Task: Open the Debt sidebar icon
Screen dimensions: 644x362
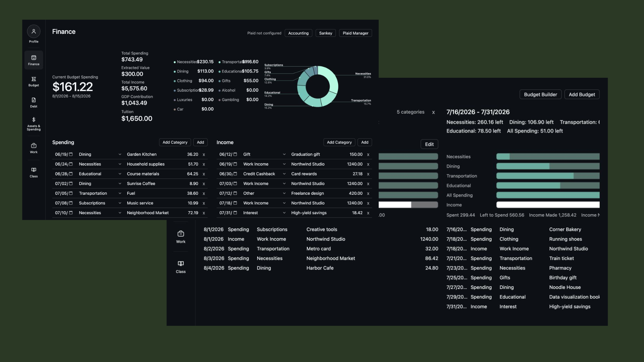Action: pyautogui.click(x=34, y=103)
